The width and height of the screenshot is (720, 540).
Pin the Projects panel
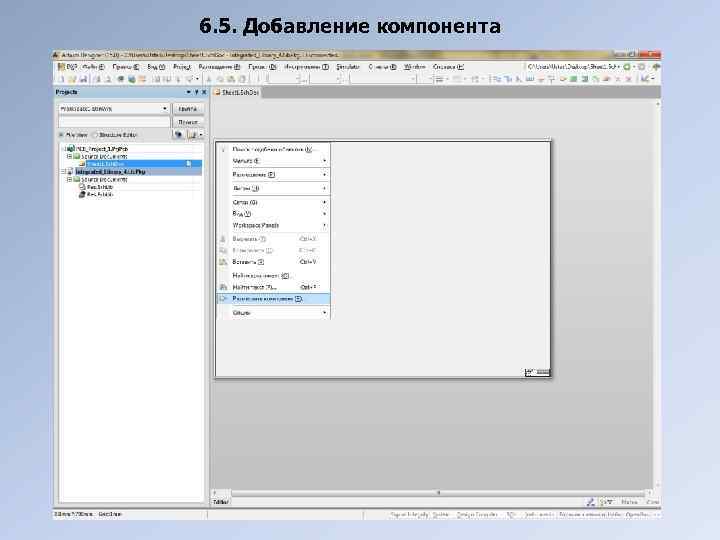tap(197, 92)
